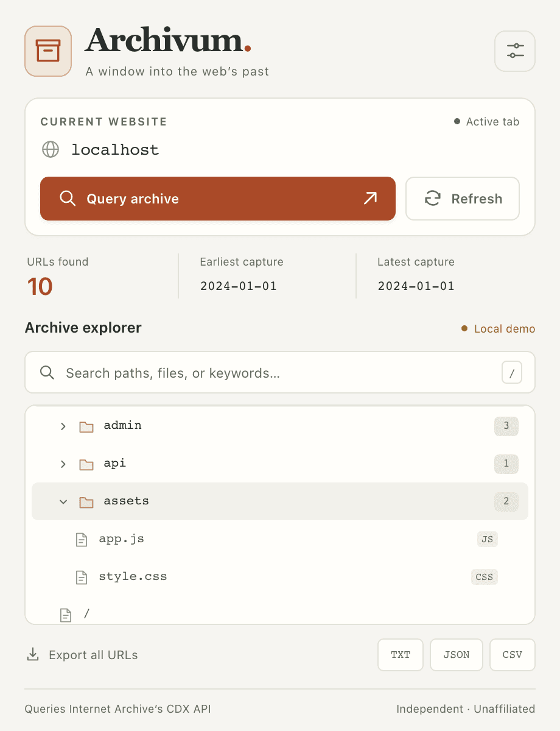Screen dimensions: 560x731
Task: Click the admin folder icon
Action: tap(86, 426)
